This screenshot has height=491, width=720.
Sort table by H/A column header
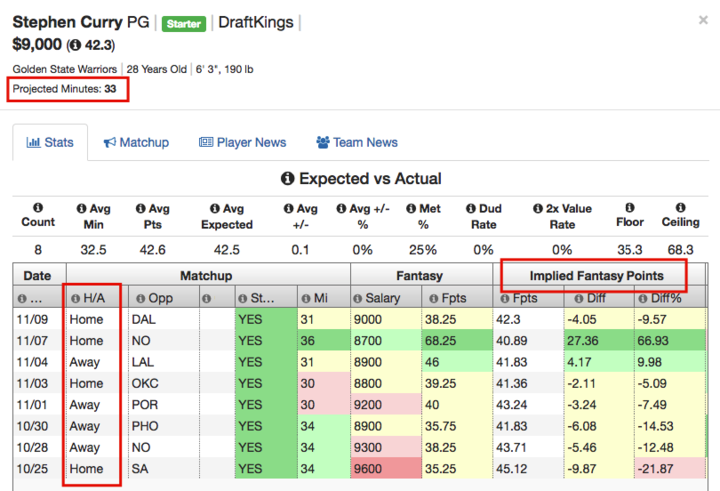click(x=94, y=298)
